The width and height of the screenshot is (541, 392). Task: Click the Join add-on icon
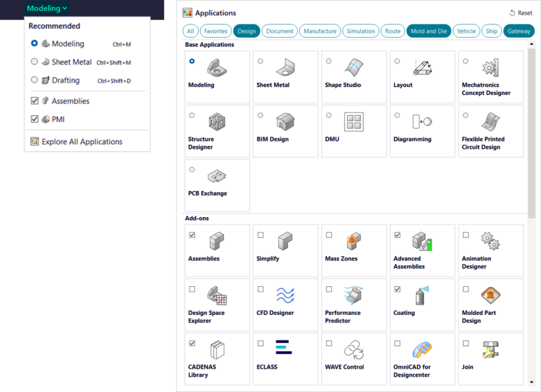(490, 349)
